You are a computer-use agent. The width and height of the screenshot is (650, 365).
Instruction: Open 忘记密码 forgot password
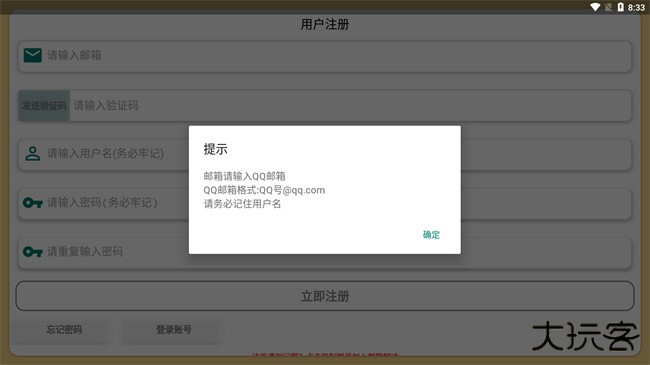click(64, 330)
